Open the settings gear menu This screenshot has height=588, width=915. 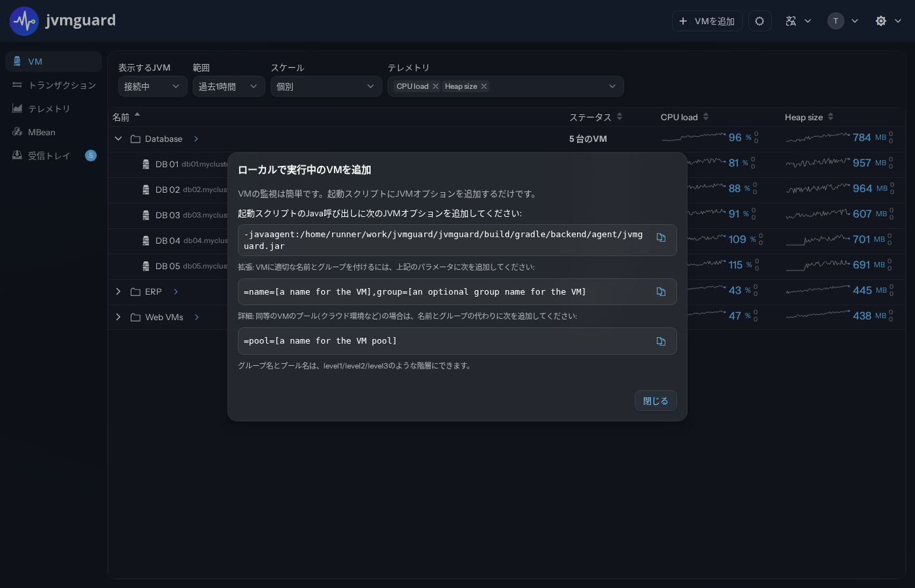coord(888,21)
